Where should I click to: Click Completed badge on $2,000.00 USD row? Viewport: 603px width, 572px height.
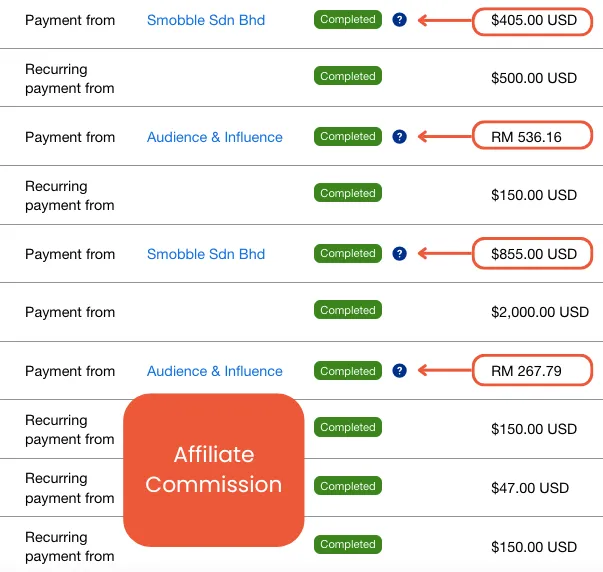(348, 311)
